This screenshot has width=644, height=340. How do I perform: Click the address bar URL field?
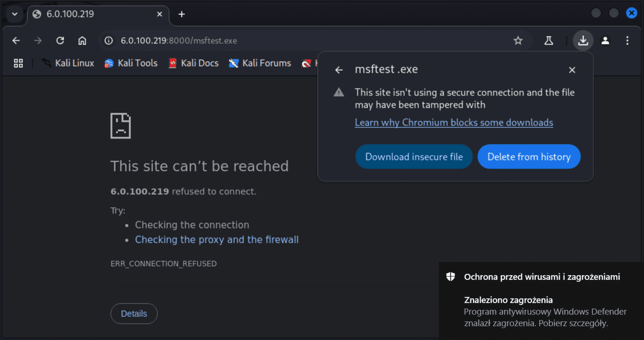click(302, 41)
